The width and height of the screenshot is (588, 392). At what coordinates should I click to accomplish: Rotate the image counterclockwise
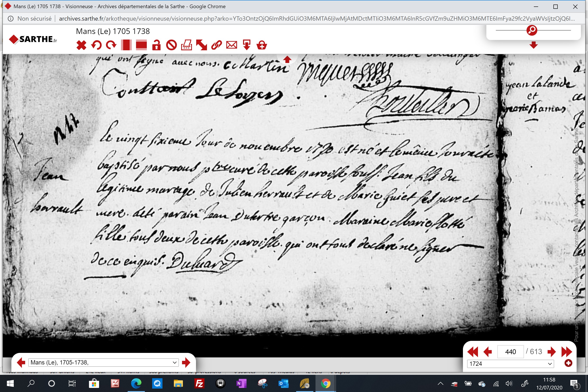[x=96, y=45]
